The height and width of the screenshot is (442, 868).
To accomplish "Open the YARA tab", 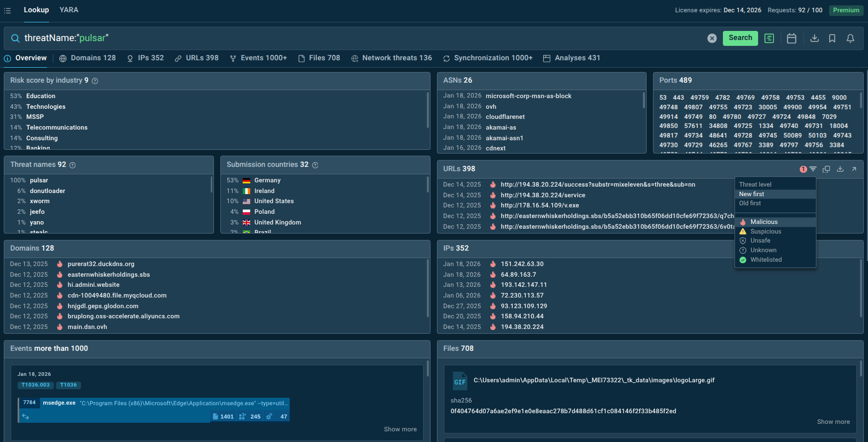I will click(69, 10).
